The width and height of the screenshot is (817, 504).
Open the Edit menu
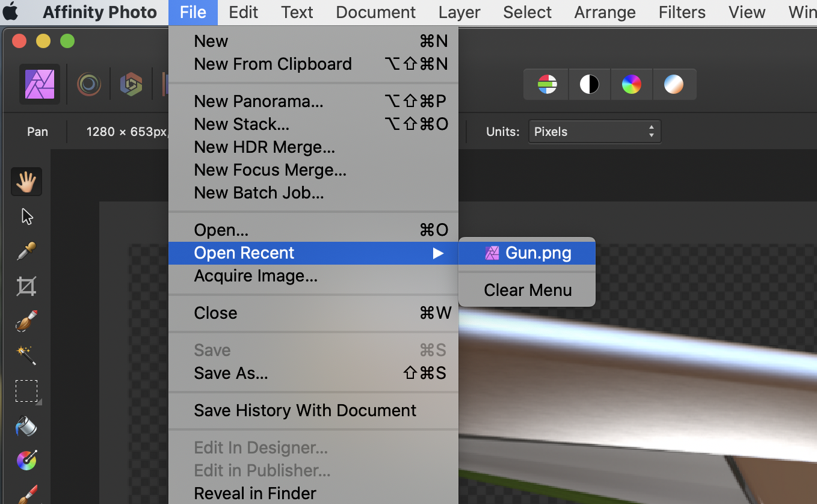coord(244,12)
